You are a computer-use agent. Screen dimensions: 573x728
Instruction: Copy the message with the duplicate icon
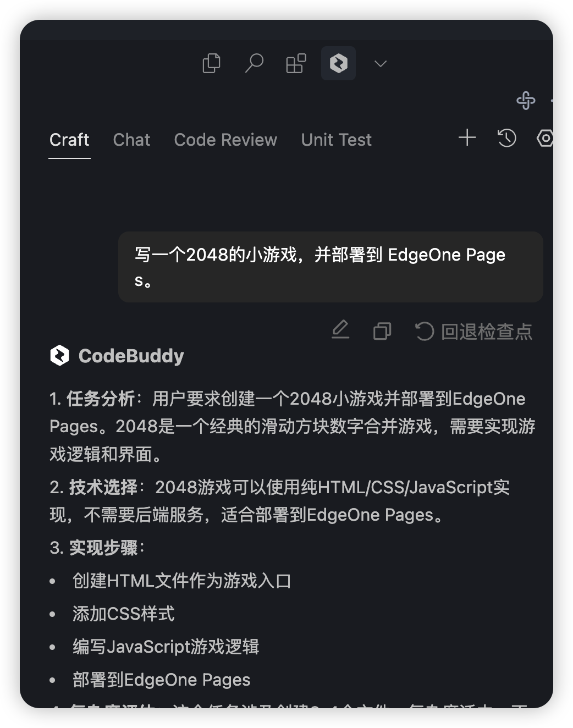(x=382, y=330)
